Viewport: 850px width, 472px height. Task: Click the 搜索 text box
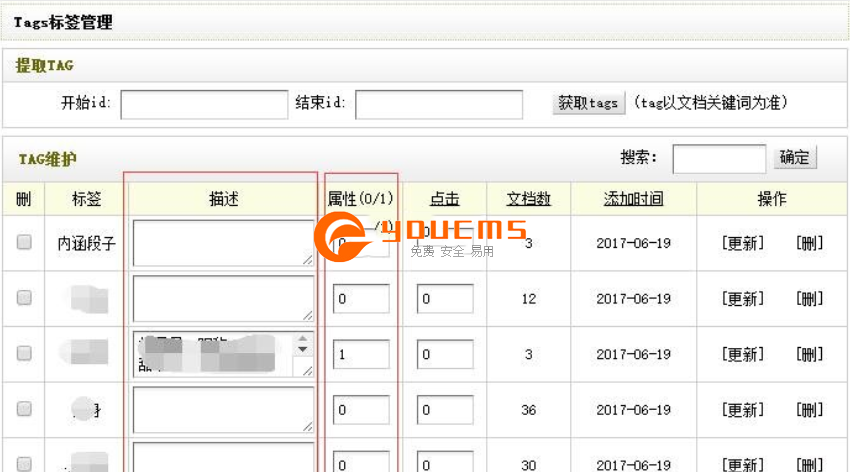719,158
